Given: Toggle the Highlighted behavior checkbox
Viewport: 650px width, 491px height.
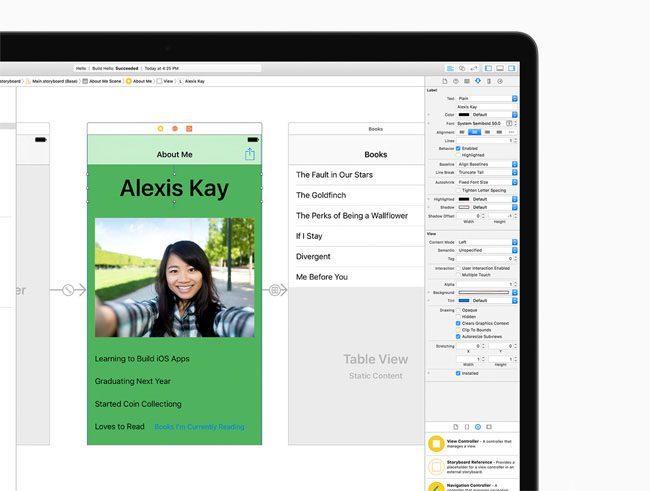Looking at the screenshot, I should pos(458,155).
